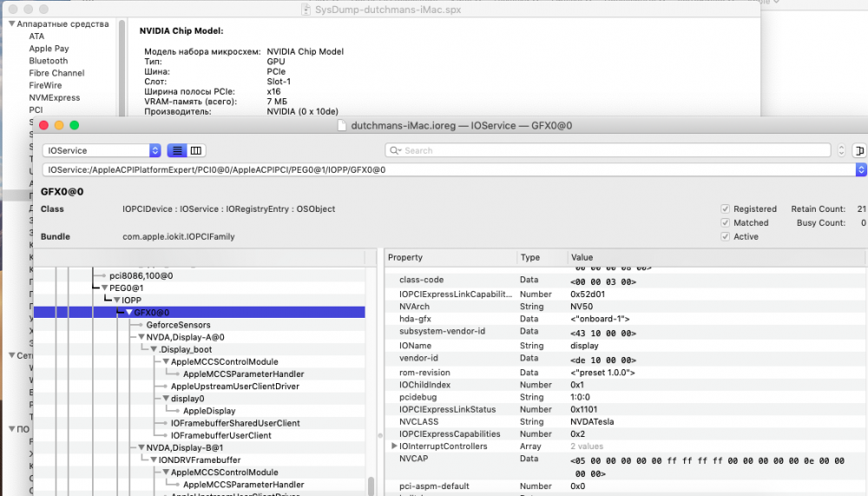Toggle the Active checkbox
Screen dimensions: 868x496
click(725, 236)
